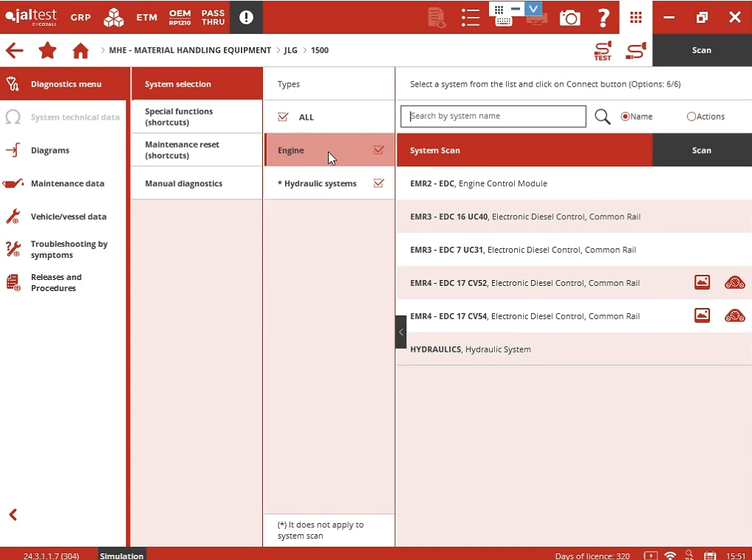The height and width of the screenshot is (560, 752).
Task: Open help with question mark icon
Action: tap(604, 17)
